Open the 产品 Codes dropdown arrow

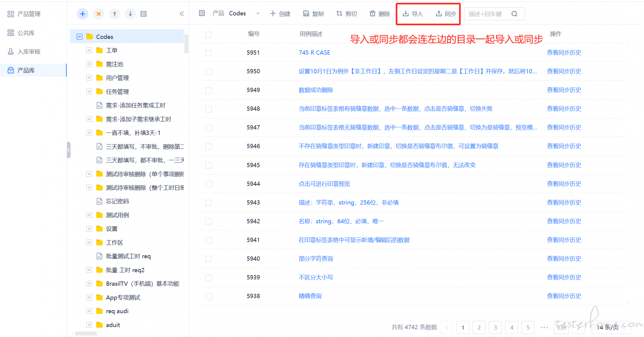coord(258,14)
